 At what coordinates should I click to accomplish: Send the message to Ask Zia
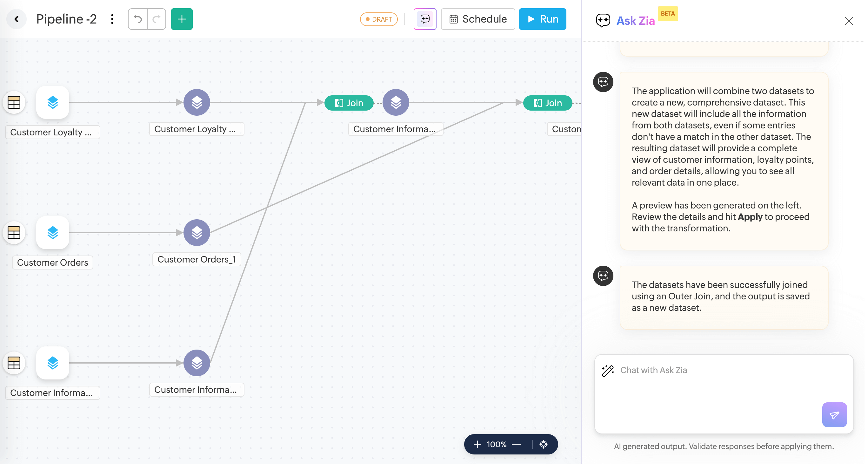[834, 415]
